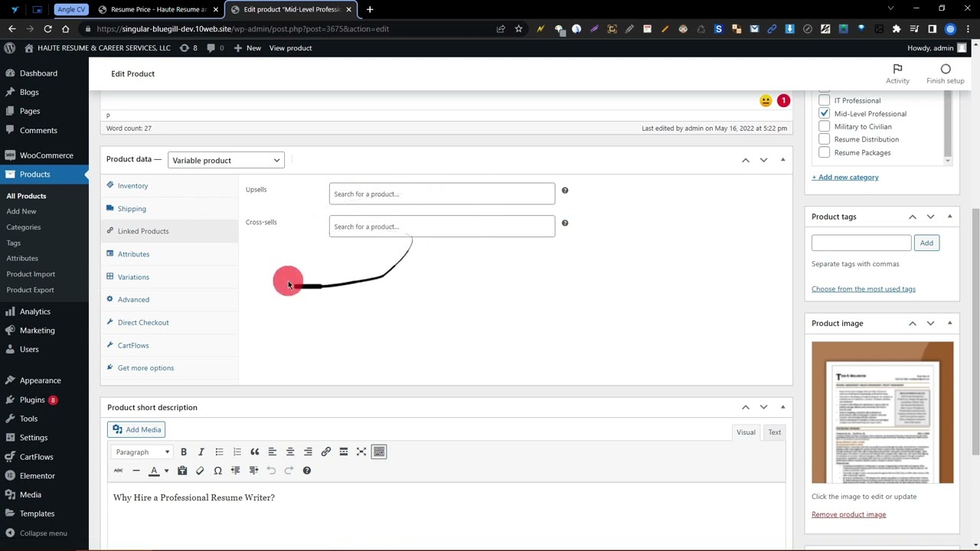The image size is (980, 551).
Task: Move Product data panel down
Action: click(763, 159)
